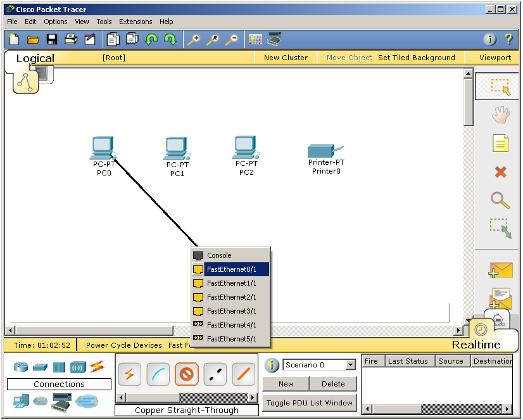The width and height of the screenshot is (523, 420).
Task: Pick the Fiber orange cable icon
Action: click(x=244, y=374)
